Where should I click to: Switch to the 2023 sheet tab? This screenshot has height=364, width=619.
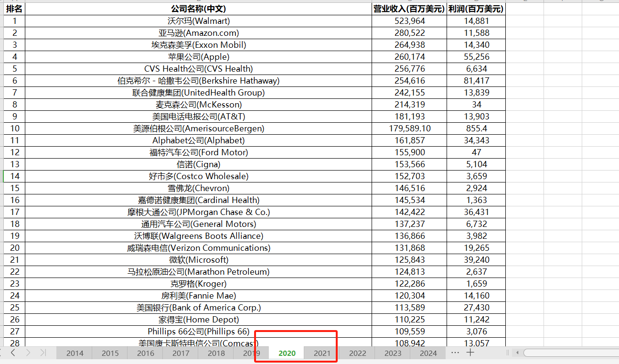point(393,353)
